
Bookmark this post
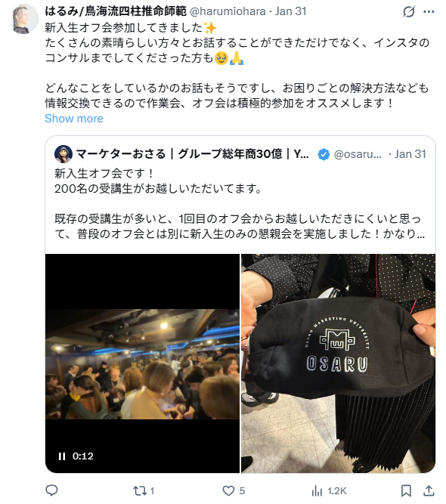click(x=406, y=491)
